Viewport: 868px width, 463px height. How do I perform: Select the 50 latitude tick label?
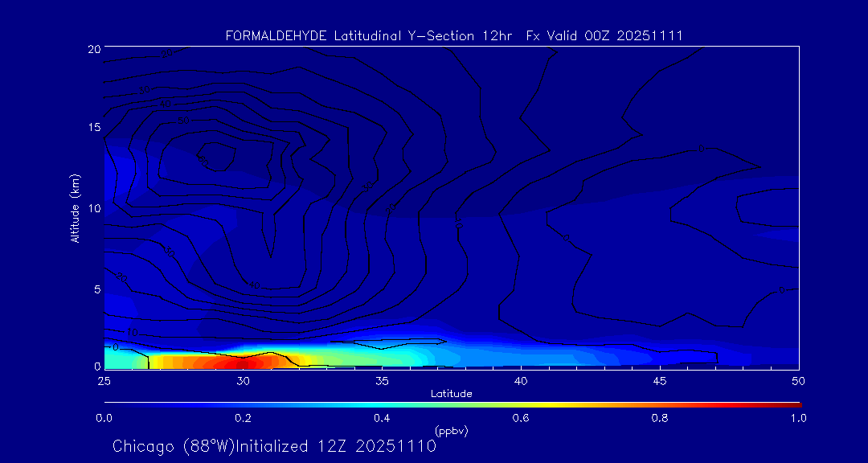tap(799, 379)
